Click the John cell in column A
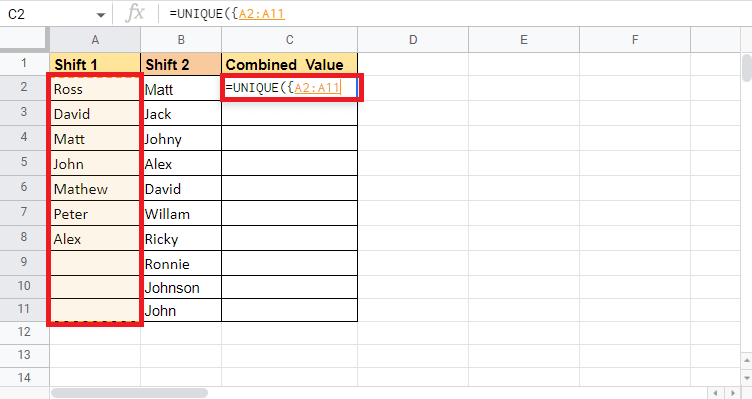Image resolution: width=752 pixels, height=399 pixels. [95, 164]
